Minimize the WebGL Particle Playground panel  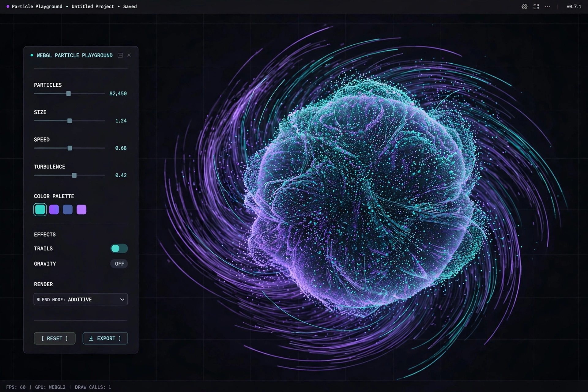(120, 55)
